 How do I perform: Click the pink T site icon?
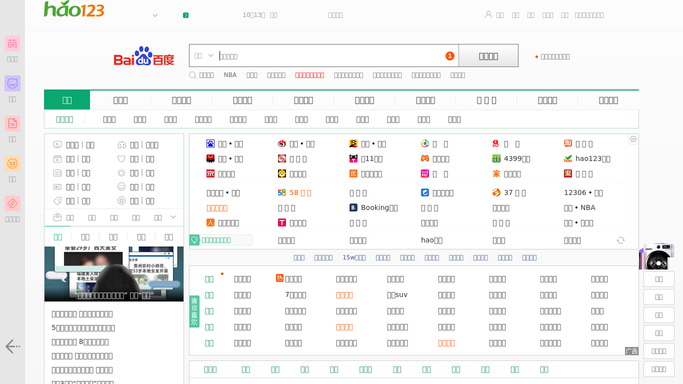click(x=282, y=222)
